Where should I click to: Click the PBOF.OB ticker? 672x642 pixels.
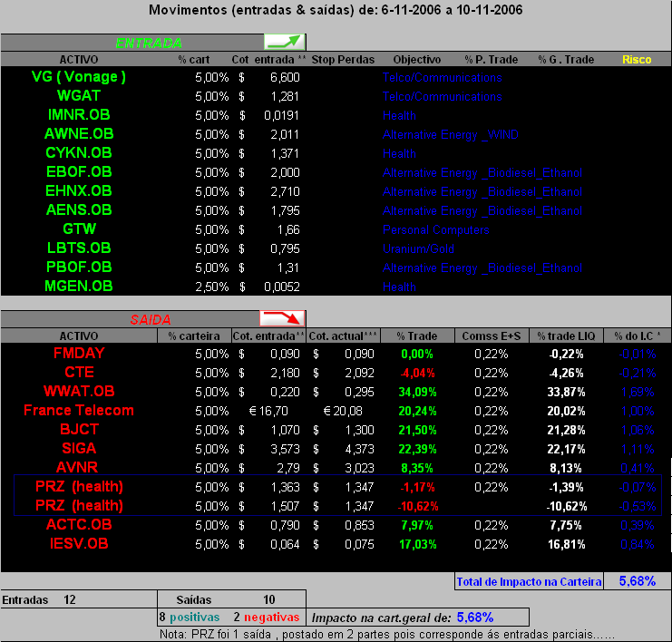click(x=79, y=267)
